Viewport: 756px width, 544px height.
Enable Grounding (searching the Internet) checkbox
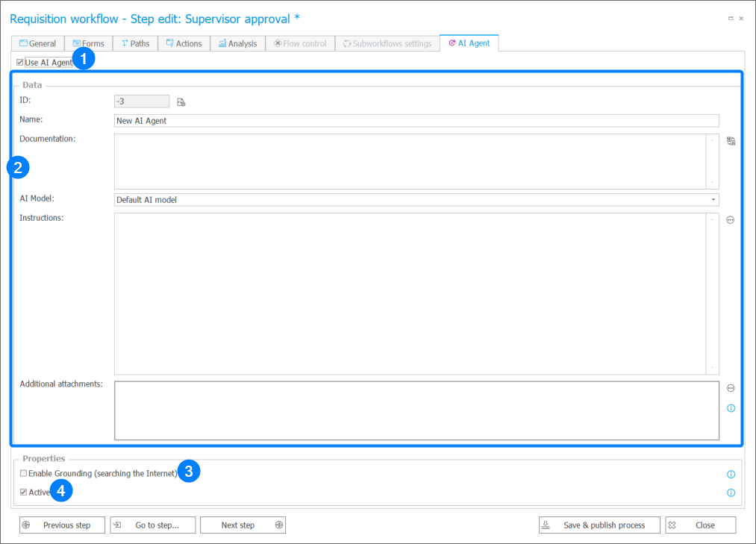23,473
